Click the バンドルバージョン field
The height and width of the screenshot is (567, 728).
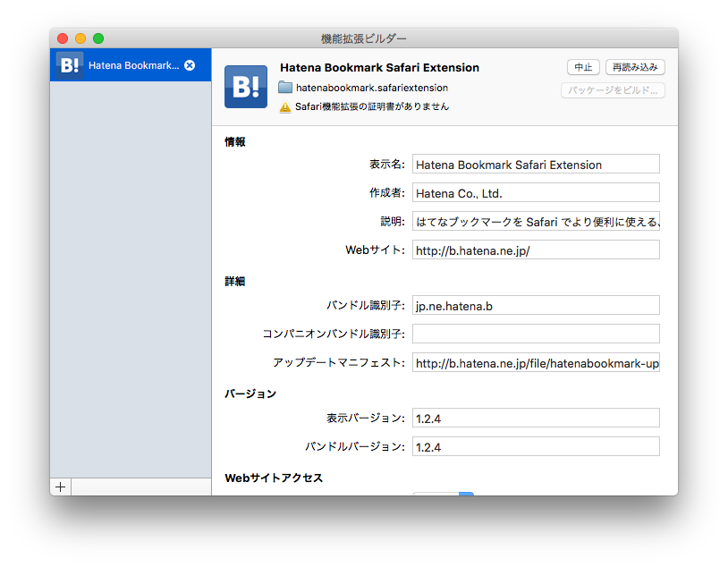(x=535, y=446)
